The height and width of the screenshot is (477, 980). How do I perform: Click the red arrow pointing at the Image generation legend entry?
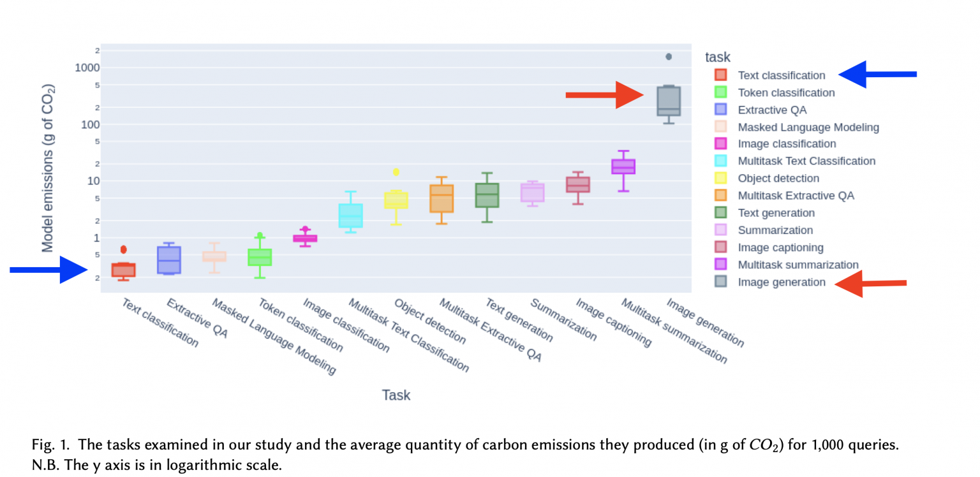pos(870,284)
